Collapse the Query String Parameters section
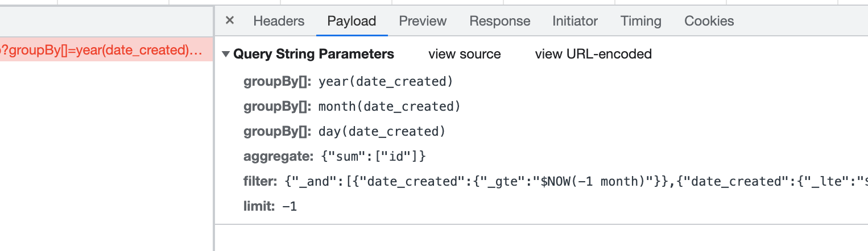The height and width of the screenshot is (251, 868). coord(226,55)
